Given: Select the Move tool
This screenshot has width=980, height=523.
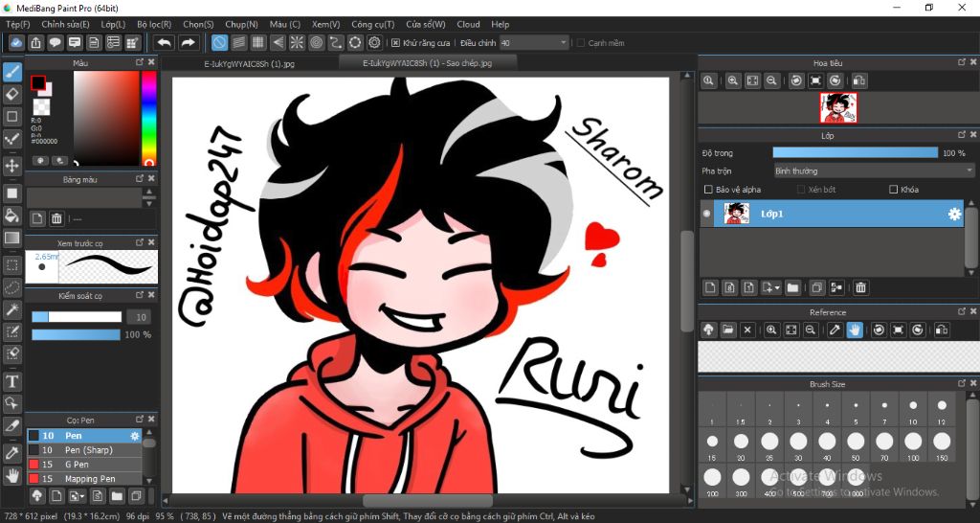Looking at the screenshot, I should point(11,167).
